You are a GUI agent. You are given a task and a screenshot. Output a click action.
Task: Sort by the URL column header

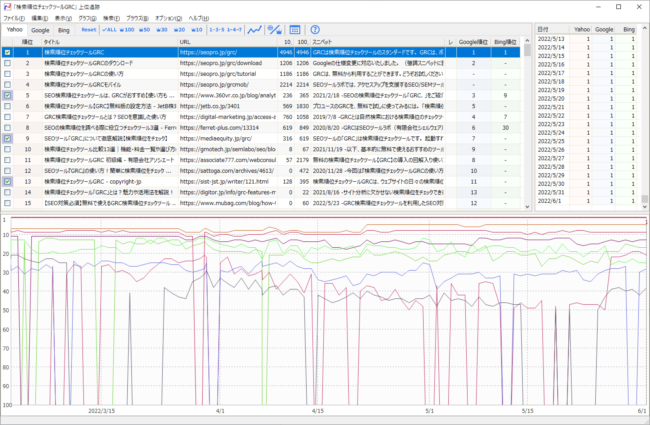[x=186, y=41]
